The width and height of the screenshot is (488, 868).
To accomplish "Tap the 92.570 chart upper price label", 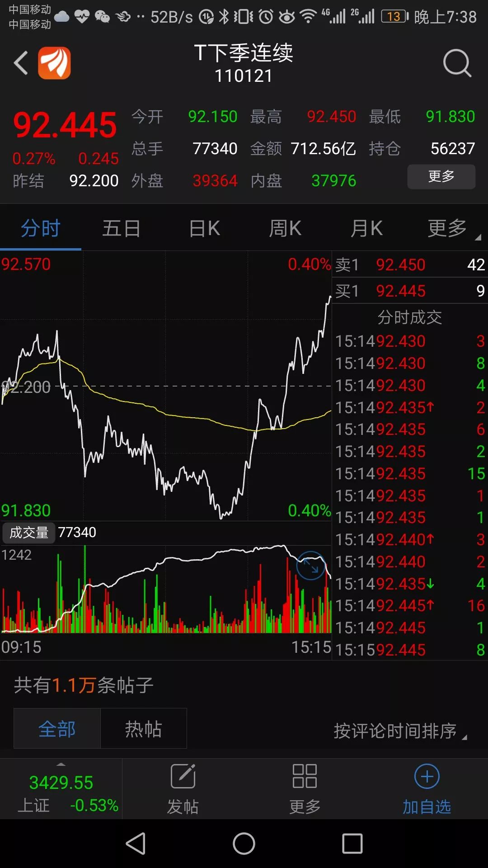I will pos(26,264).
